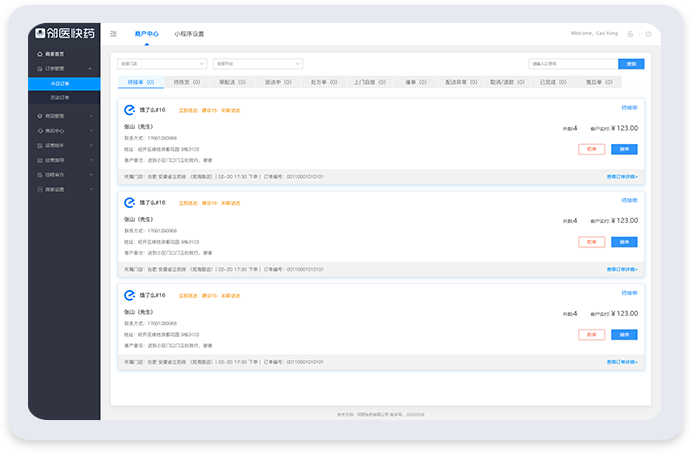Click the 商品管理 sidebar menu icon
692x453 pixels.
pyautogui.click(x=40, y=116)
